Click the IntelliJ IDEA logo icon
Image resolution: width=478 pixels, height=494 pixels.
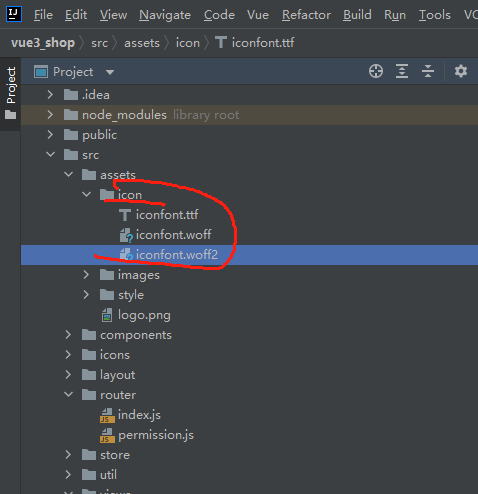click(14, 14)
